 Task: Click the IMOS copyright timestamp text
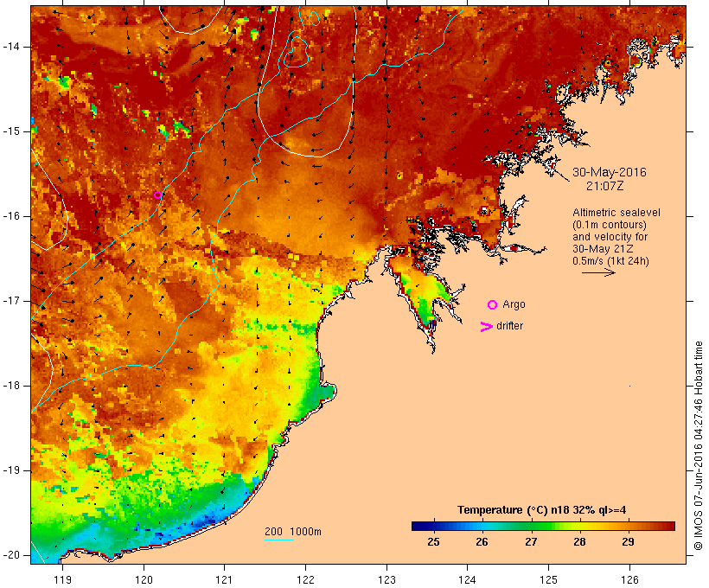pyautogui.click(x=698, y=445)
